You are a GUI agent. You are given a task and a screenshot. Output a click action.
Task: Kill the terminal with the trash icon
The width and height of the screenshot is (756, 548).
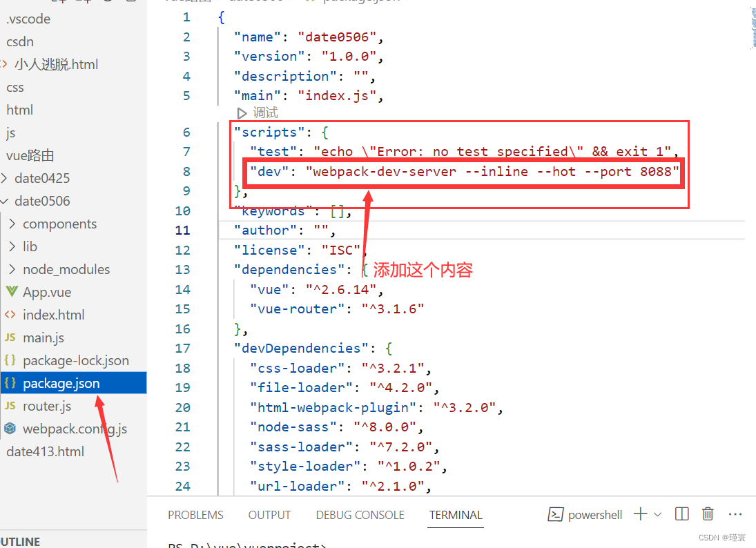tap(708, 513)
